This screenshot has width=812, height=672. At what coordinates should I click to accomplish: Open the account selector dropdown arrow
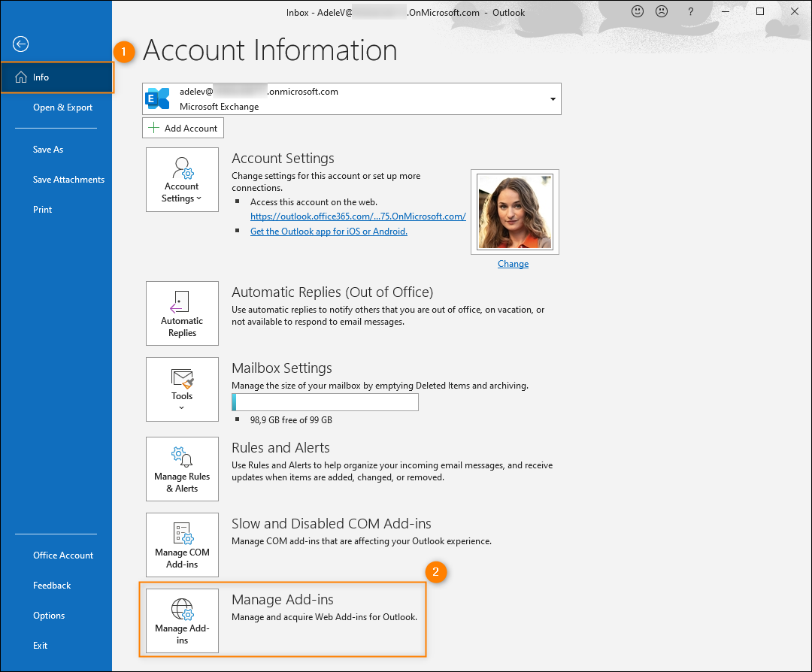(553, 99)
